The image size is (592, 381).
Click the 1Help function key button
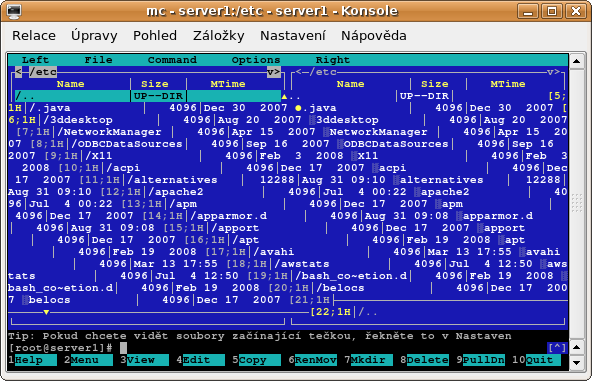[x=32, y=360]
